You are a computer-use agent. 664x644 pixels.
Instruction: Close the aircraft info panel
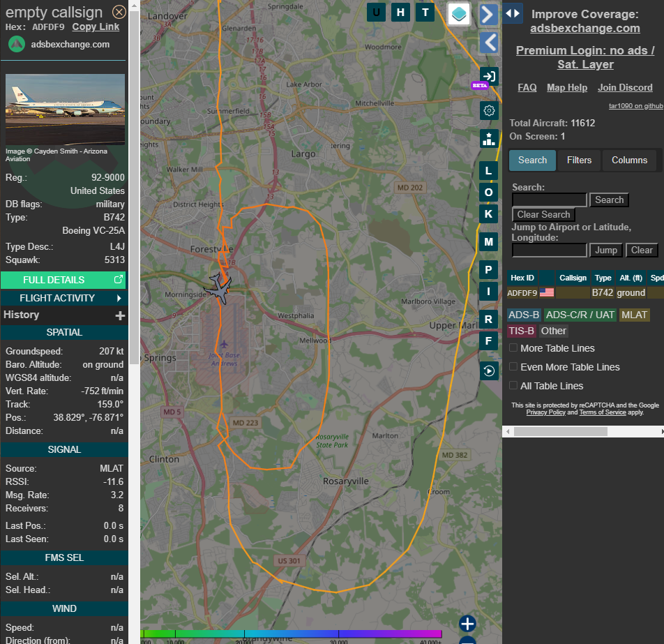coord(119,12)
